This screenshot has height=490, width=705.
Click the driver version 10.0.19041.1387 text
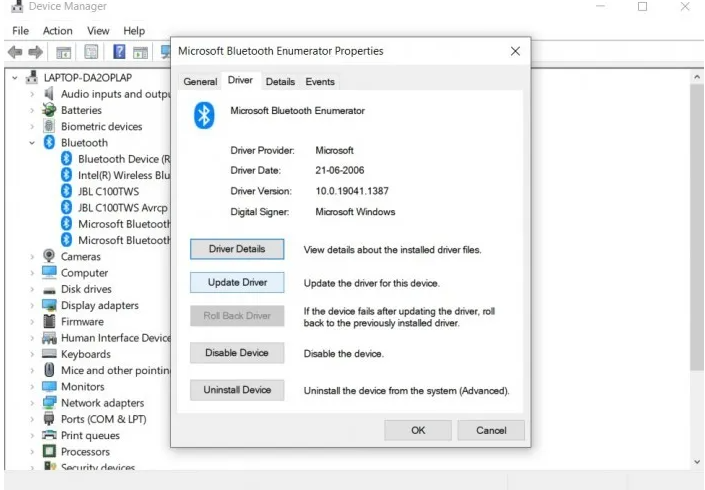(x=352, y=191)
